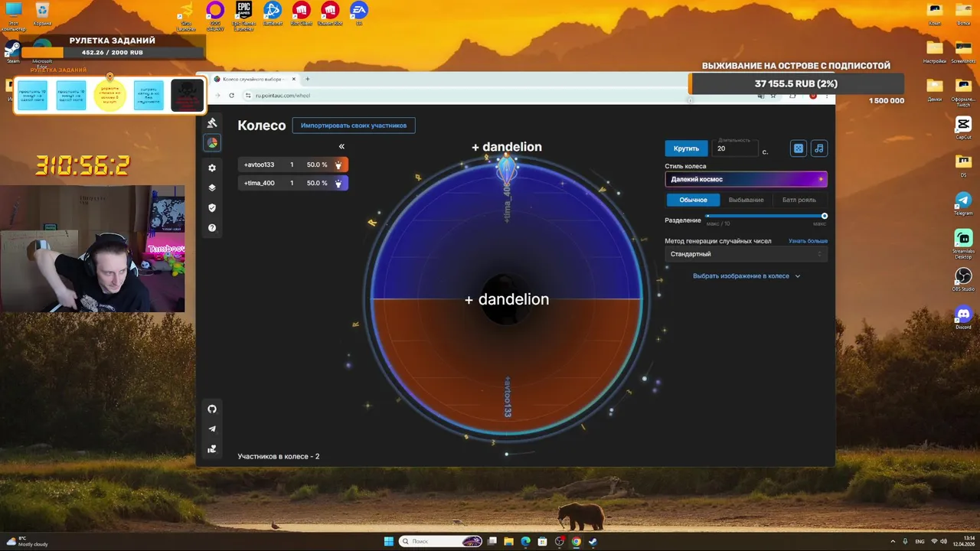The width and height of the screenshot is (980, 551).
Task: Click the duration field showing 20
Action: 735,148
